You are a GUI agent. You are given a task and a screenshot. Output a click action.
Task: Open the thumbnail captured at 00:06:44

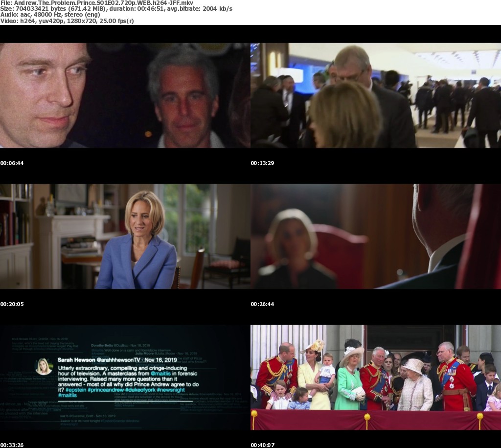[125, 95]
